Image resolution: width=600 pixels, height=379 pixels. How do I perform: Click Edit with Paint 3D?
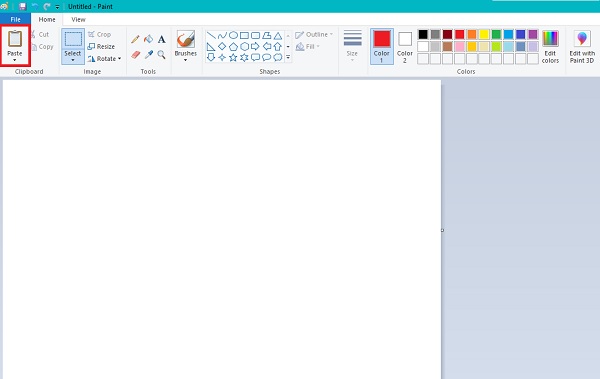pos(582,46)
